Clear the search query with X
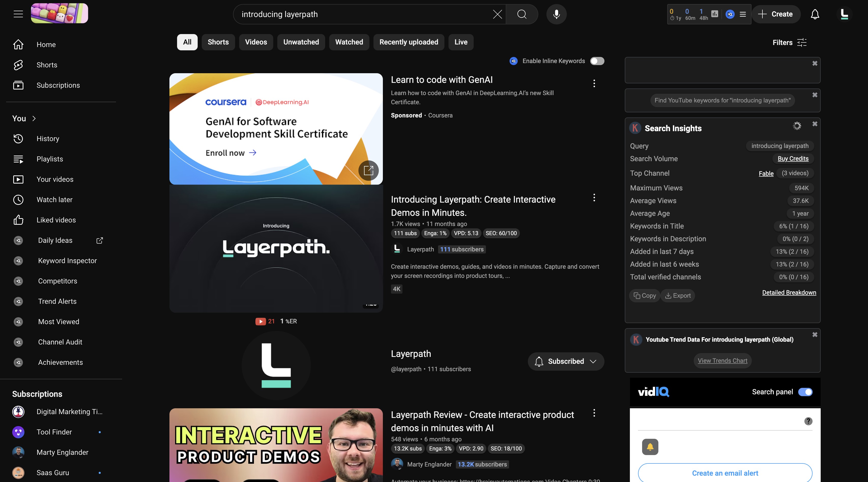868x482 pixels. pyautogui.click(x=497, y=14)
